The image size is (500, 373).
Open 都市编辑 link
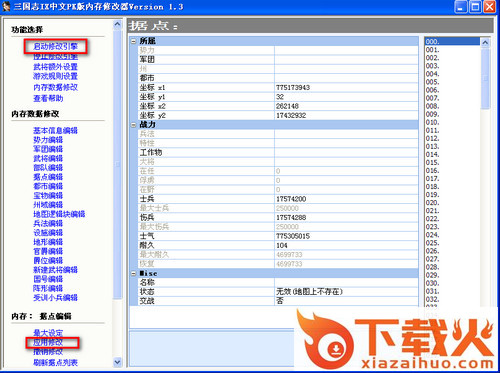click(x=48, y=186)
